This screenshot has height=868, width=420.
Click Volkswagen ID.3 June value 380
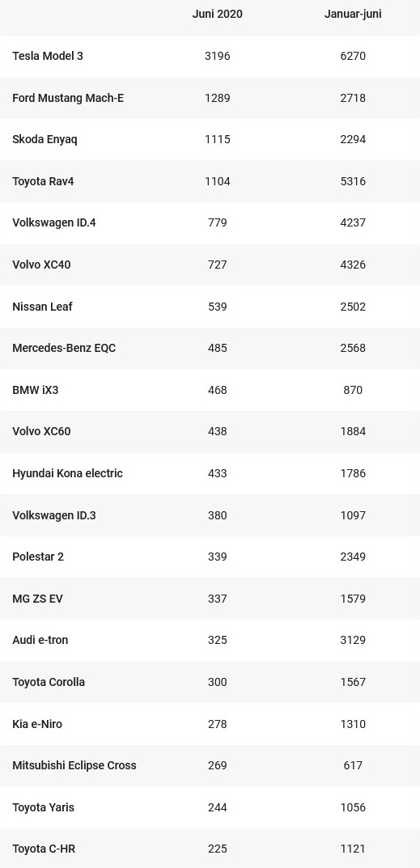tap(217, 515)
